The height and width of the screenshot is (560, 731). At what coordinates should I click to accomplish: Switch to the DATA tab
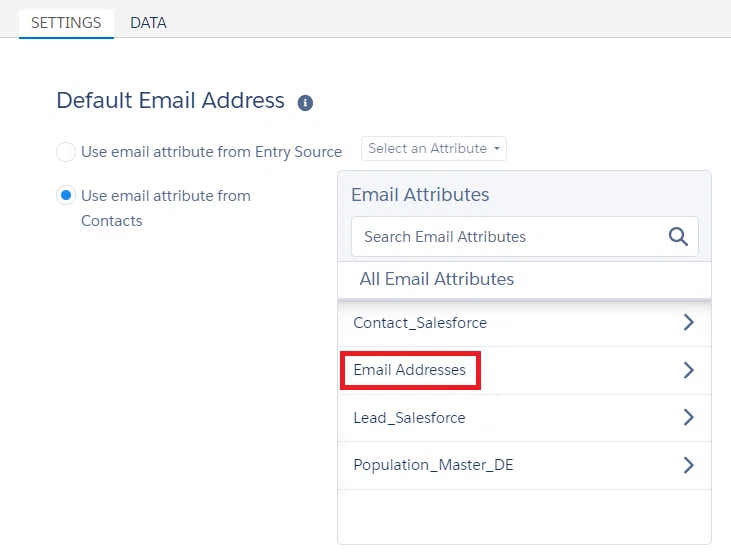click(148, 22)
